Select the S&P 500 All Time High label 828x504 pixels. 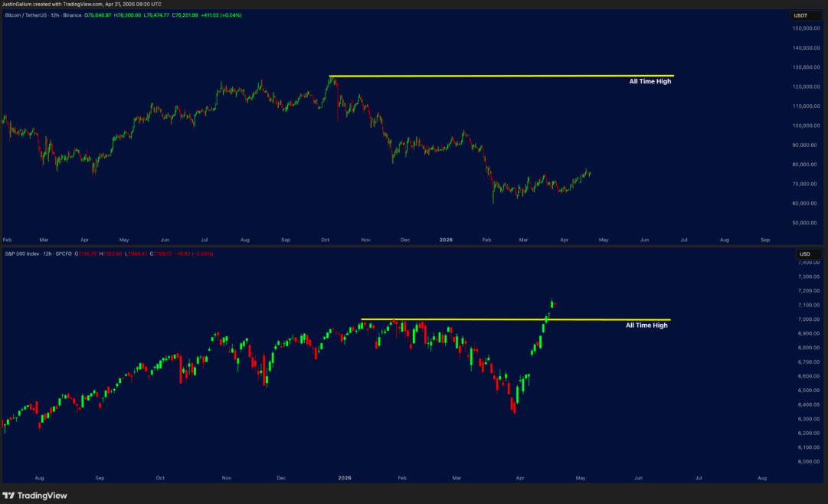pos(646,326)
